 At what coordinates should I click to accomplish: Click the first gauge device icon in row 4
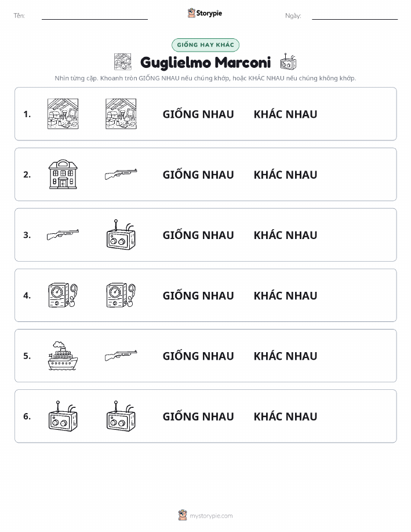coord(63,295)
